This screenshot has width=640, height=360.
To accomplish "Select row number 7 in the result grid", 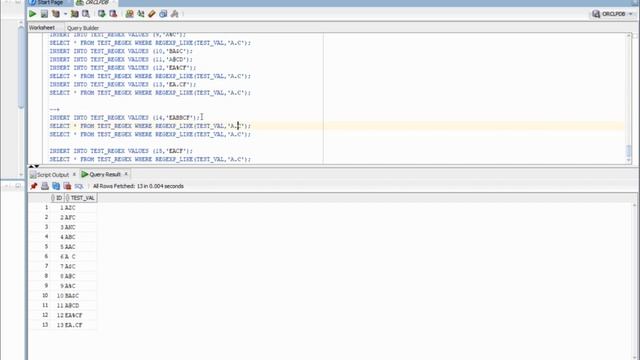I will point(46,266).
